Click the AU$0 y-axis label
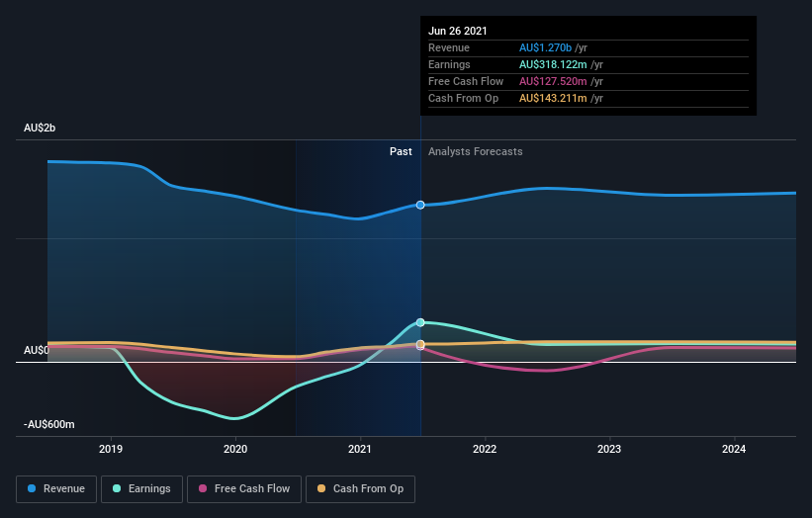The width and height of the screenshot is (812, 518). click(37, 350)
